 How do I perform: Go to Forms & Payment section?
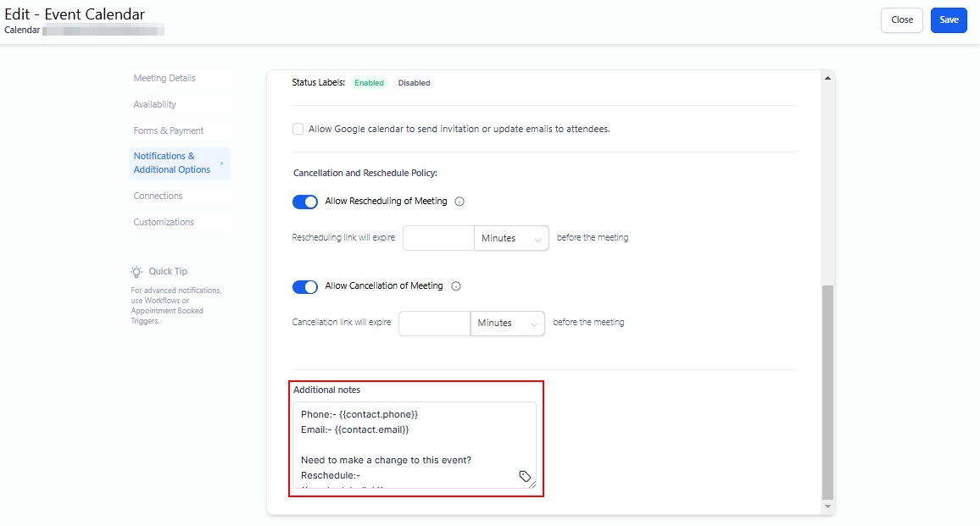[x=169, y=130]
